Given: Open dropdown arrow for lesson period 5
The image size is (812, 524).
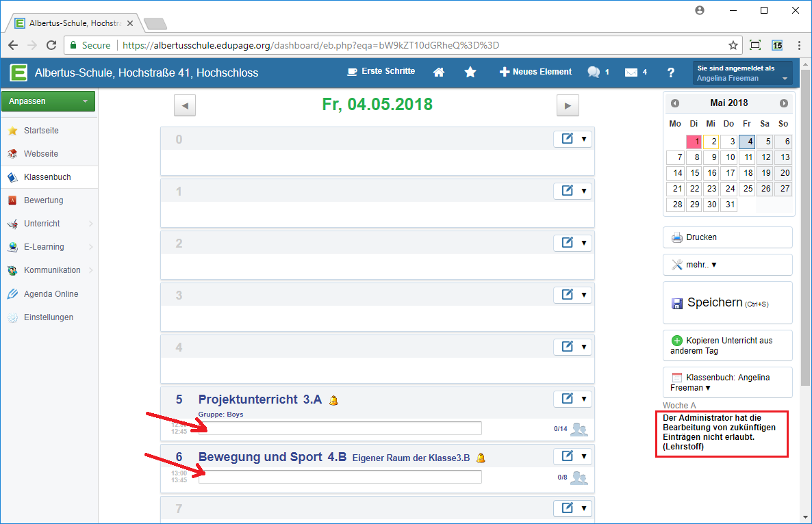Looking at the screenshot, I should click(x=584, y=399).
